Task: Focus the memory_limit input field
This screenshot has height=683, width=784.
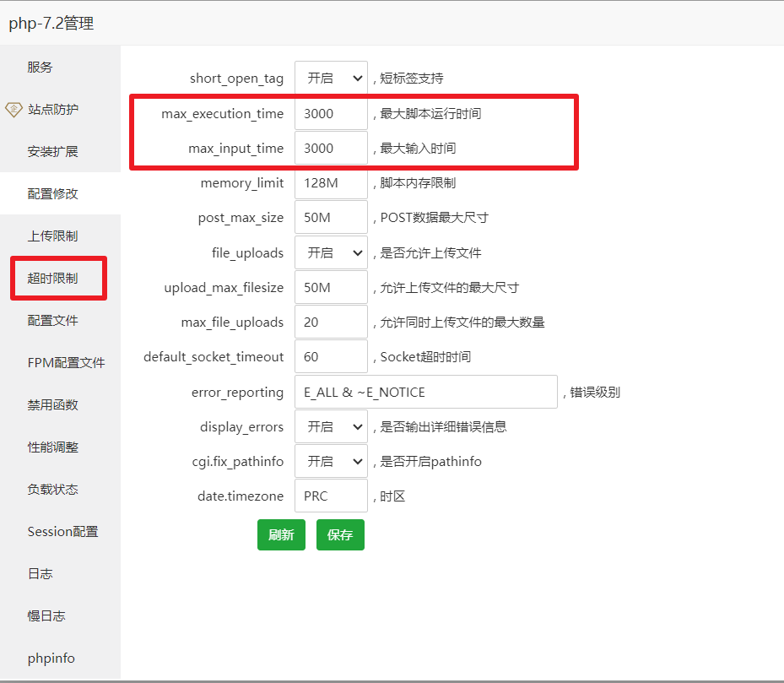Action: coord(331,183)
